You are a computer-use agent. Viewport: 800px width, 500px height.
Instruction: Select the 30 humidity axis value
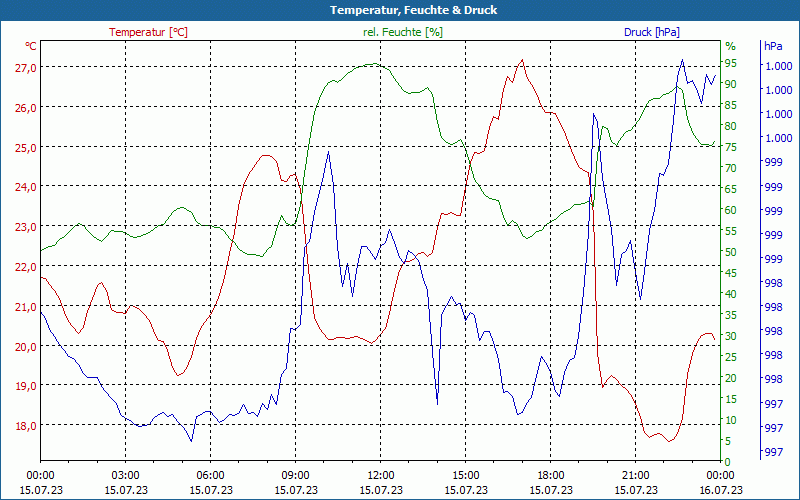731,336
